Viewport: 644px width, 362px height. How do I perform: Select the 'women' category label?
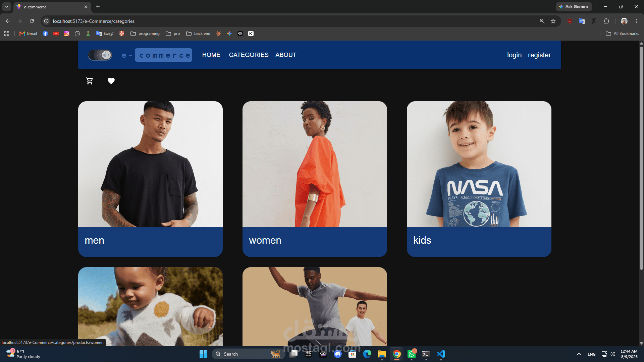tap(265, 240)
